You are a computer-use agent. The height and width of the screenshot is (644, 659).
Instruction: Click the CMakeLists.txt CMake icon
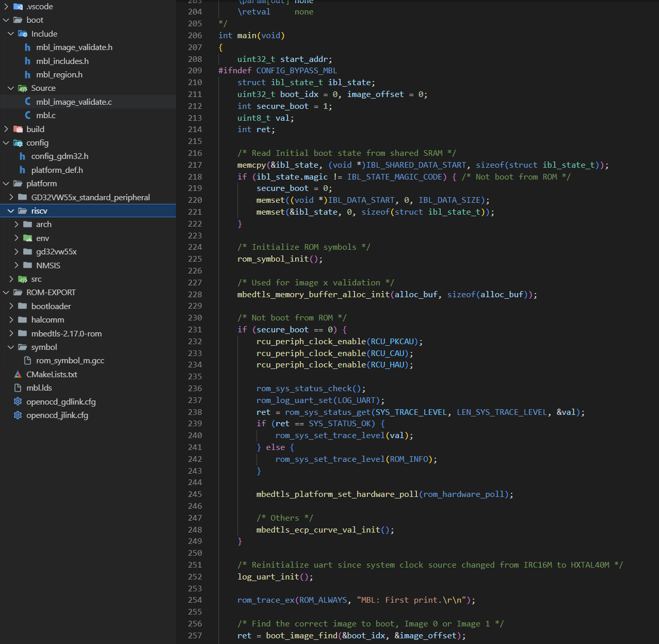pyautogui.click(x=18, y=375)
